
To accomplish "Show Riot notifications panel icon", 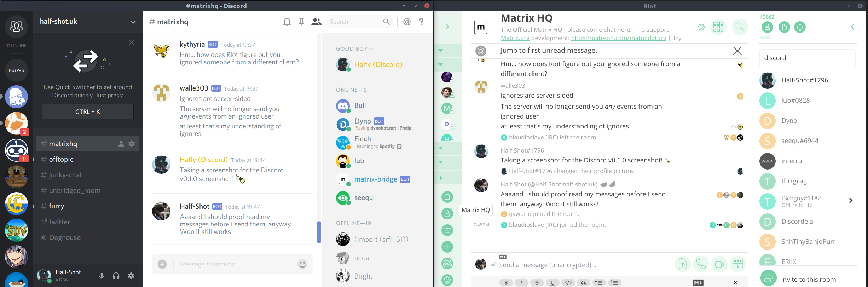I will click(x=800, y=27).
